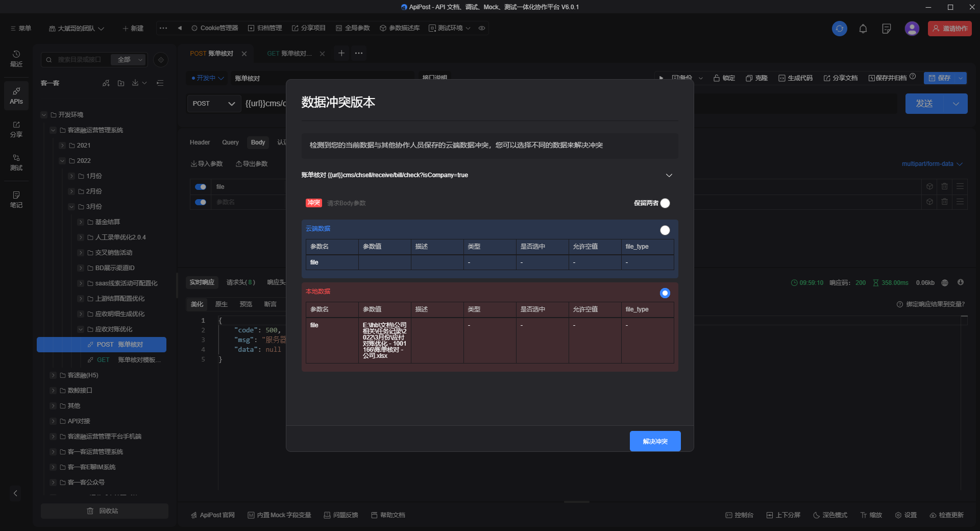Switch to the Query tab
Viewport: 980px width, 531px height.
pyautogui.click(x=230, y=142)
